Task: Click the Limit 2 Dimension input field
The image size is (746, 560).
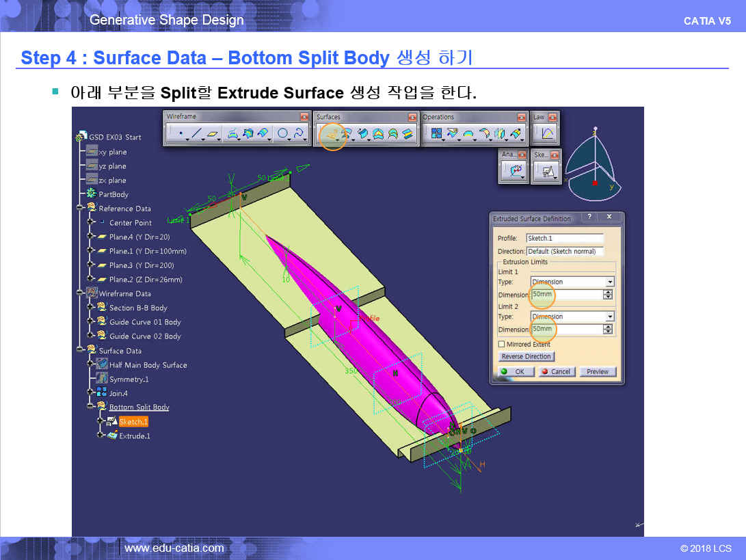Action: 566,330
